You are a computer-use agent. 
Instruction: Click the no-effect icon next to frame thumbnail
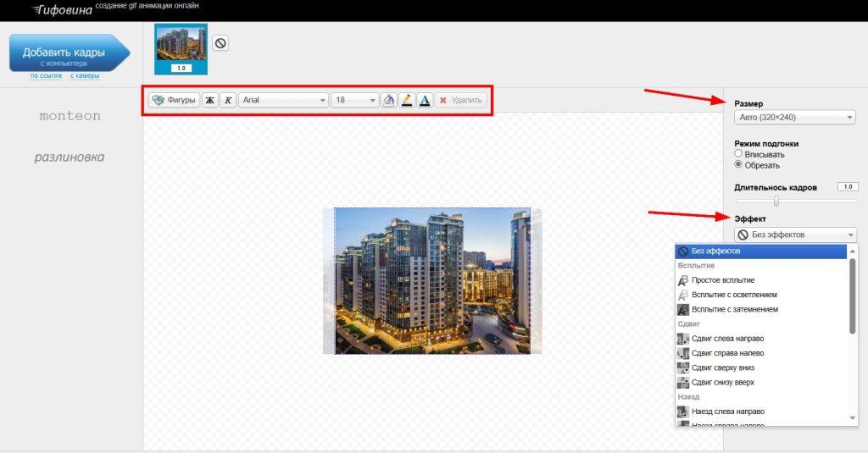[220, 42]
